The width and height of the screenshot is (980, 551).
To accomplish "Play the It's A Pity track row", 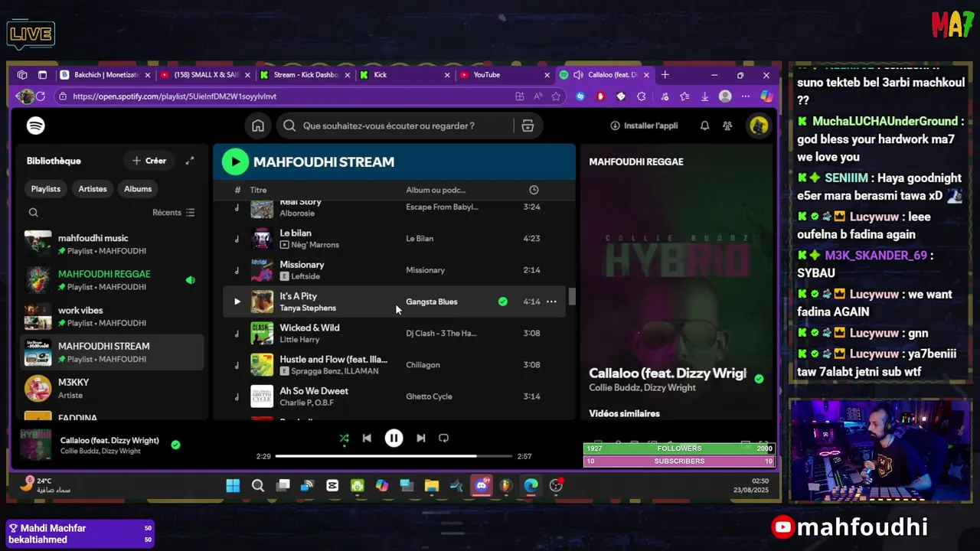I will [x=237, y=302].
